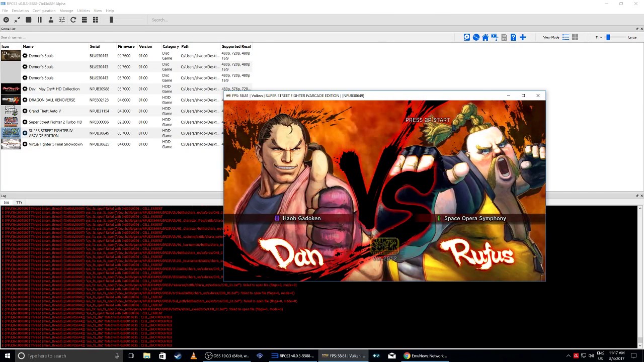Toggle the blue plus other category filter
This screenshot has width=644, height=362.
(522, 37)
